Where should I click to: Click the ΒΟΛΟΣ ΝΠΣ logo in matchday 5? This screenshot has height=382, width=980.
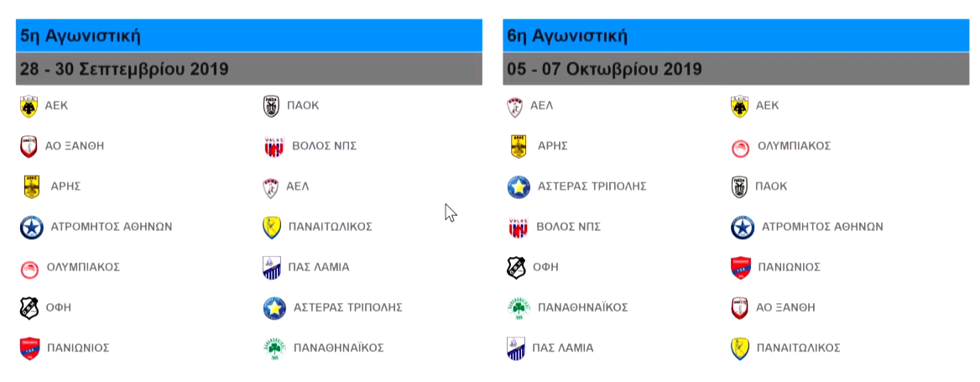coord(274,147)
